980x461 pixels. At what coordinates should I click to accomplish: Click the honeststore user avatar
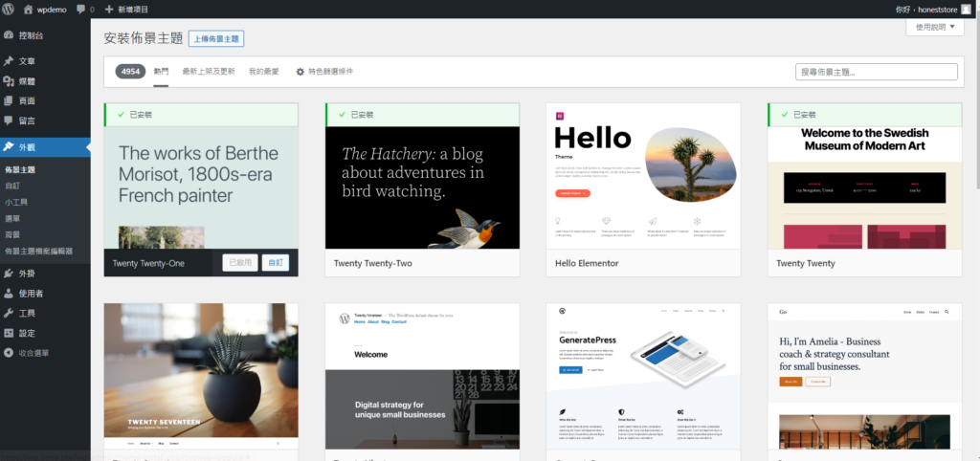click(x=966, y=9)
